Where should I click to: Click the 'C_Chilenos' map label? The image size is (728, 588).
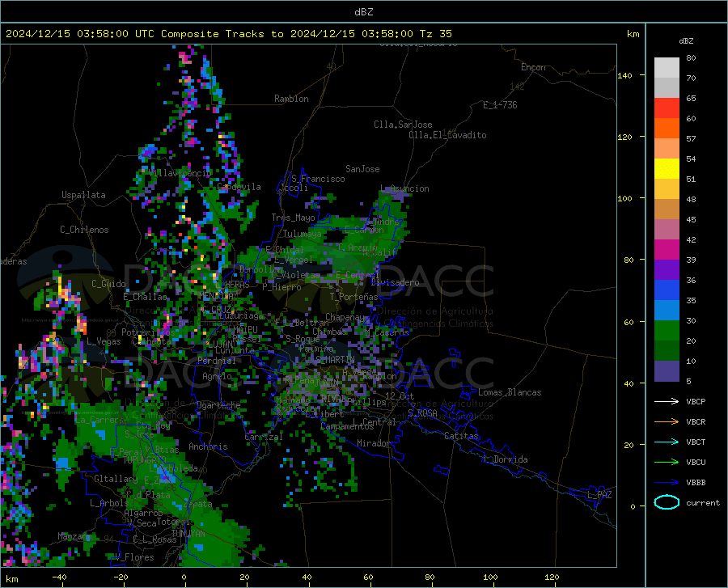click(x=84, y=230)
